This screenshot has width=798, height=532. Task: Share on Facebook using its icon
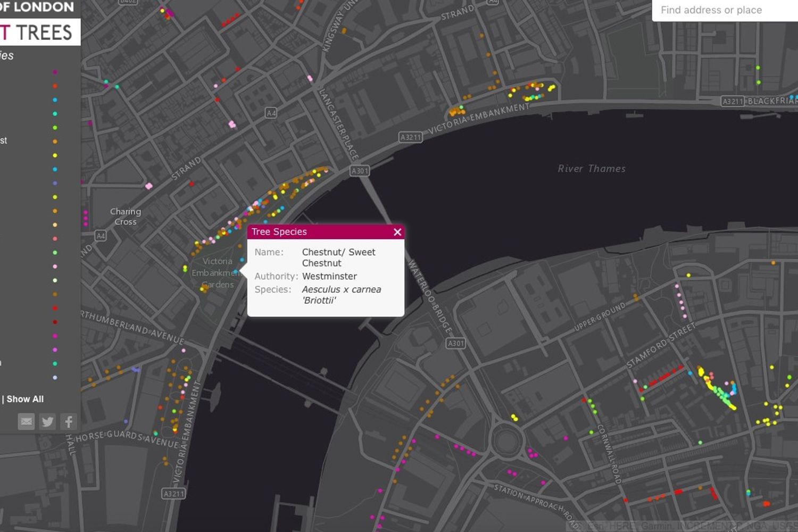(69, 422)
